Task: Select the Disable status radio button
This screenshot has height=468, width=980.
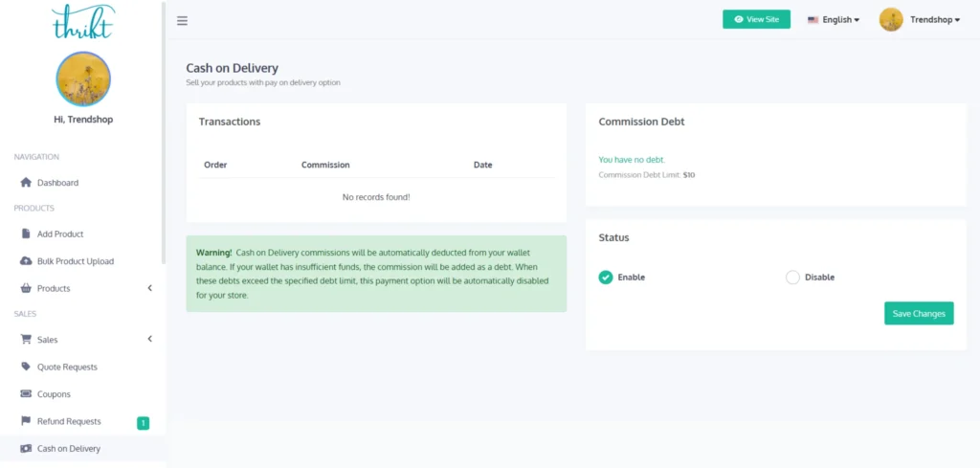Action: point(792,278)
